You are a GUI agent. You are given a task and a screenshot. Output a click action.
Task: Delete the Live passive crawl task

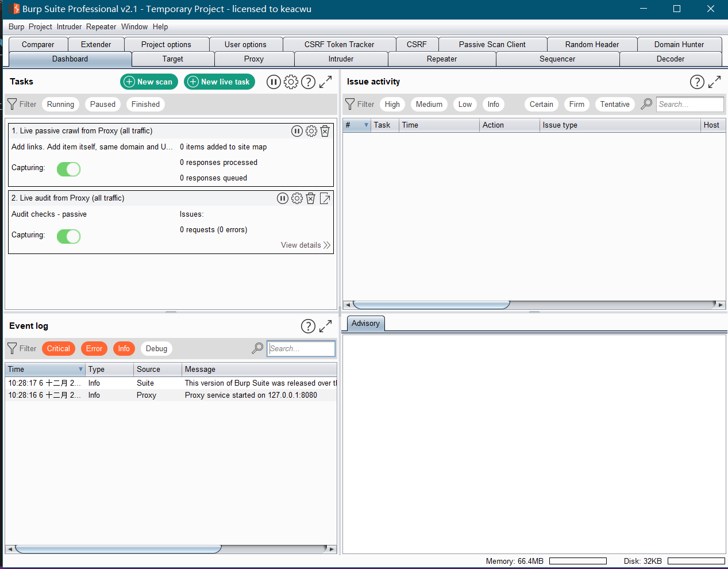coord(325,131)
